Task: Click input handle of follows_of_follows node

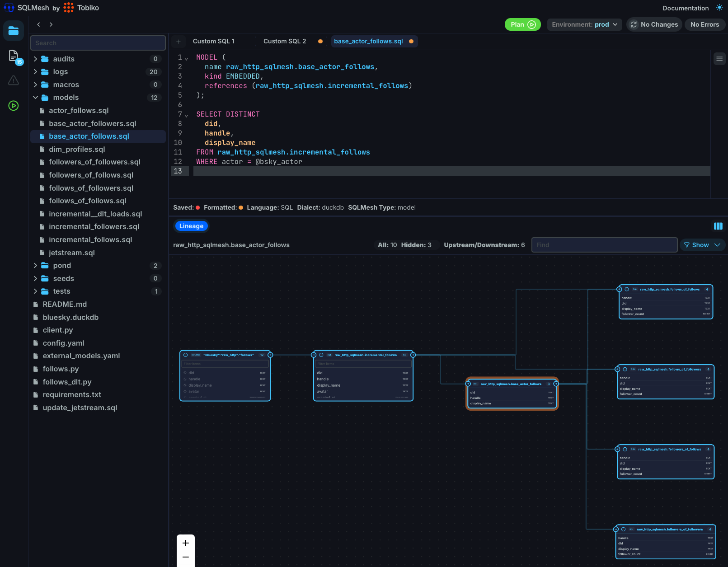Action: point(620,289)
